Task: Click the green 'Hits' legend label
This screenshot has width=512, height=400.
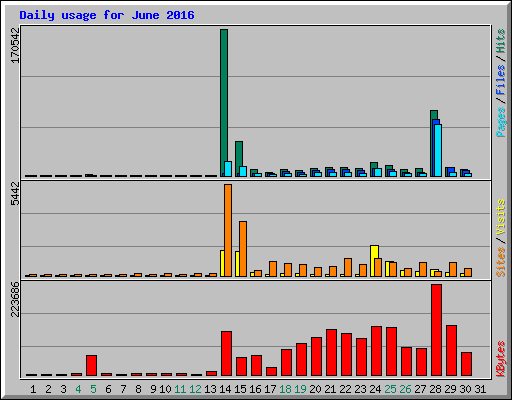Action: [x=501, y=41]
